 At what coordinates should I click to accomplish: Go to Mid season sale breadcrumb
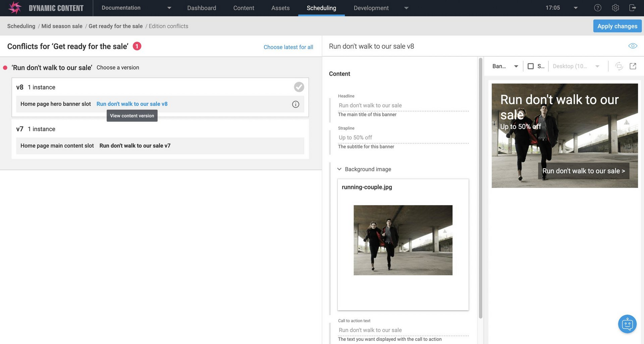tap(62, 26)
